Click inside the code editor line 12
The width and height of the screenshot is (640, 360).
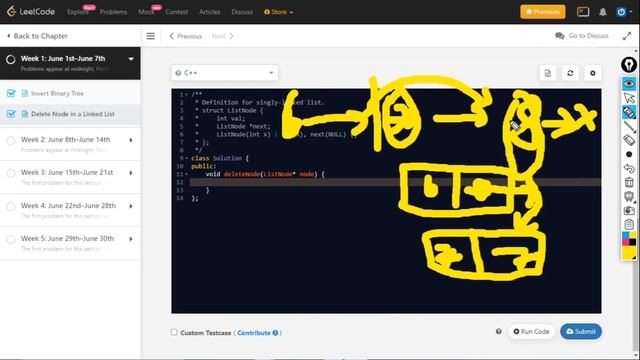tap(395, 182)
